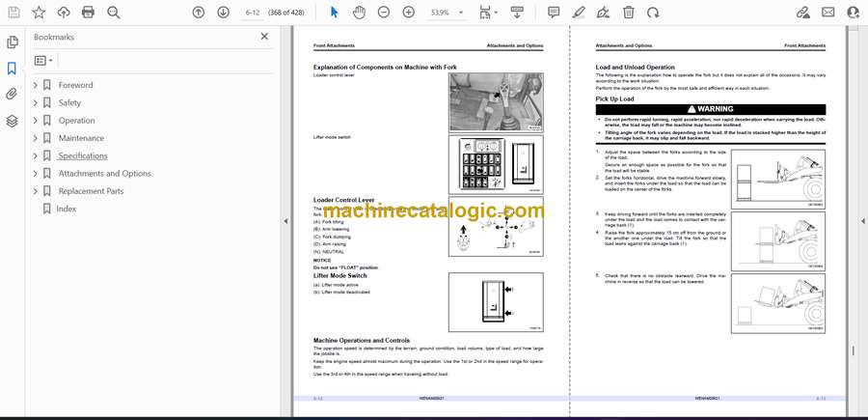Toggle the Bookmarks panel icon
868x420 pixels.
pyautogui.click(x=12, y=69)
